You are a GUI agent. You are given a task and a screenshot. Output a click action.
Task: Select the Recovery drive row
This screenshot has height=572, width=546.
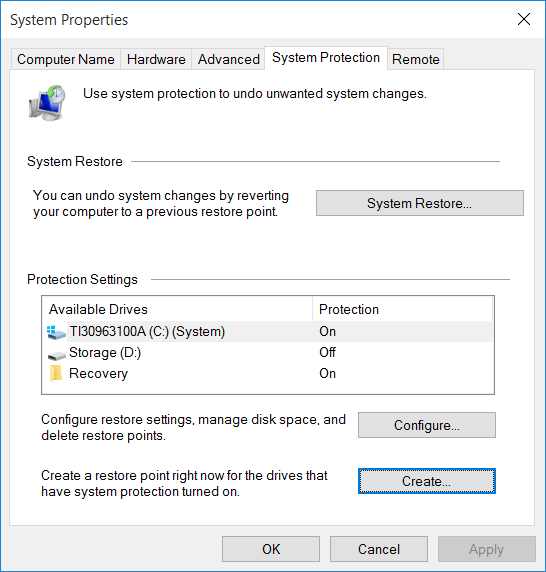point(269,374)
